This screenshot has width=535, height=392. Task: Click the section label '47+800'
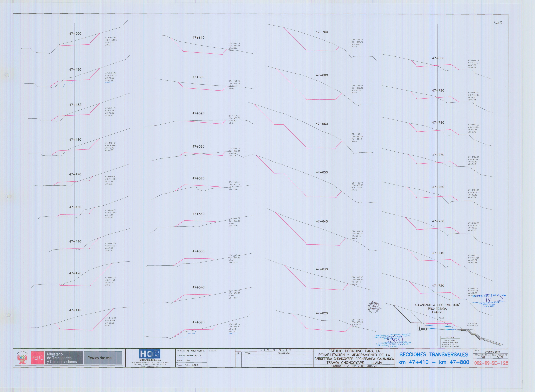tap(438, 58)
